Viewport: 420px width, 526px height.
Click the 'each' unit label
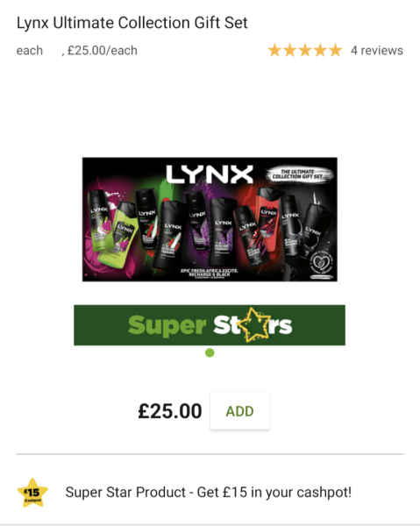[x=30, y=51]
